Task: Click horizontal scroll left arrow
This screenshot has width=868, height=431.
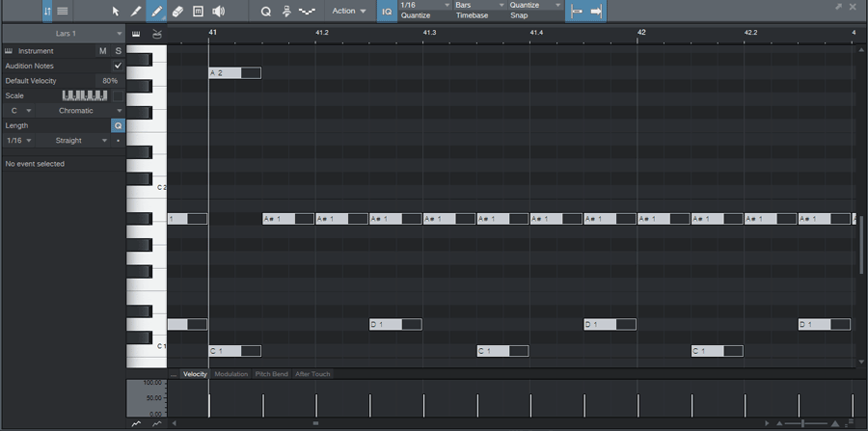Action: (175, 424)
